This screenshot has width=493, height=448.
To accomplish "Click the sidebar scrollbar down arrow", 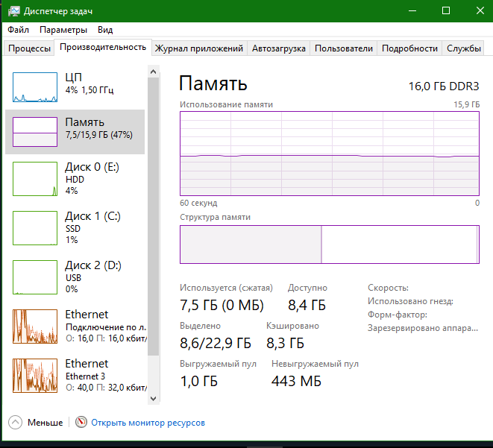I will pyautogui.click(x=154, y=399).
